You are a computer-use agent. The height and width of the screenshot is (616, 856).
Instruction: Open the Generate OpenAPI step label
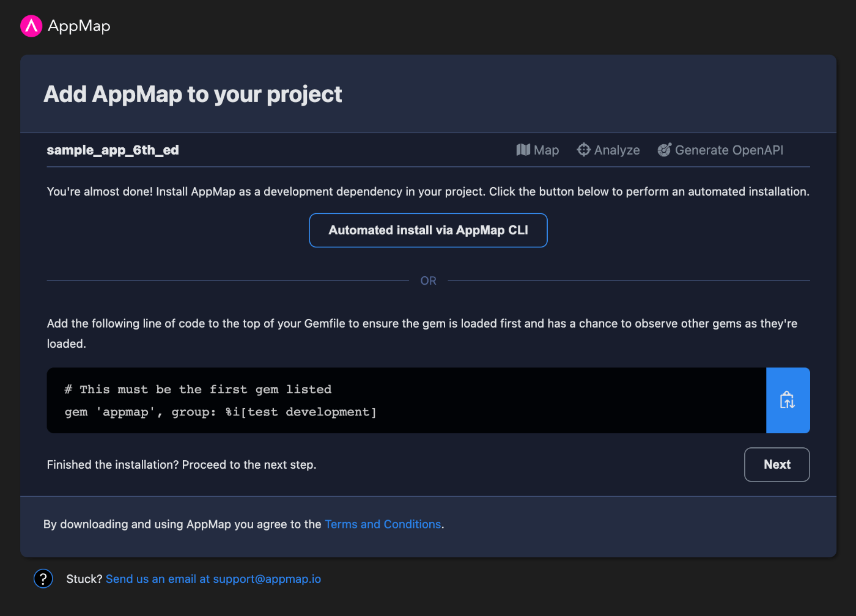(729, 150)
